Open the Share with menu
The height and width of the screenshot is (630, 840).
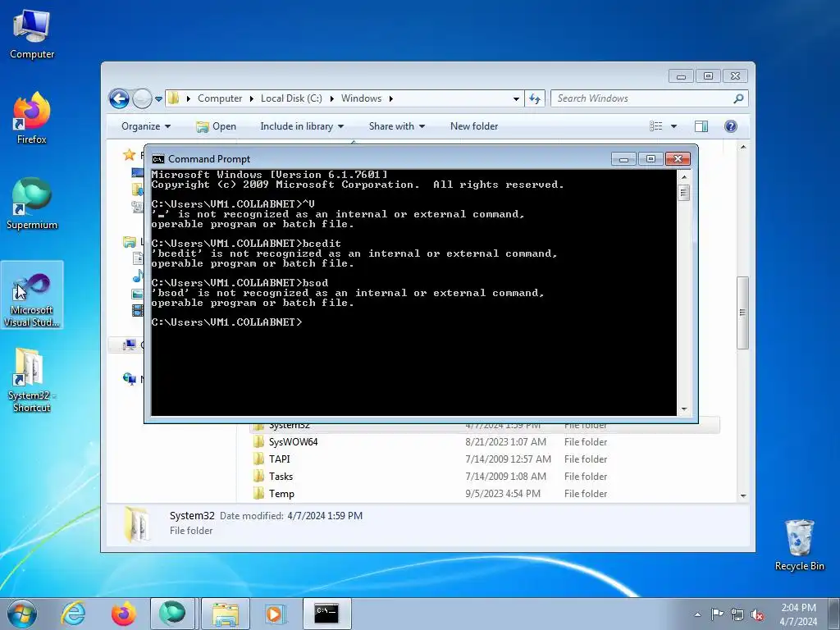(396, 126)
